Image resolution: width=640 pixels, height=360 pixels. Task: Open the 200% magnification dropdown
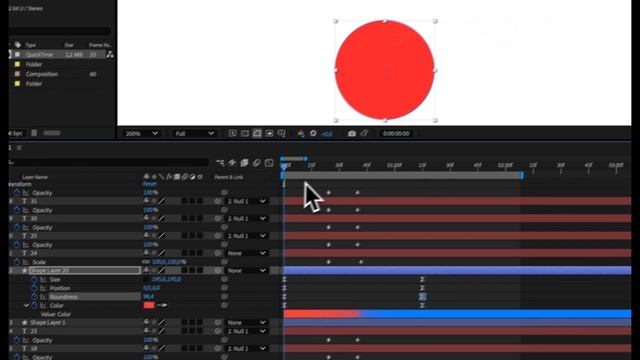point(142,133)
